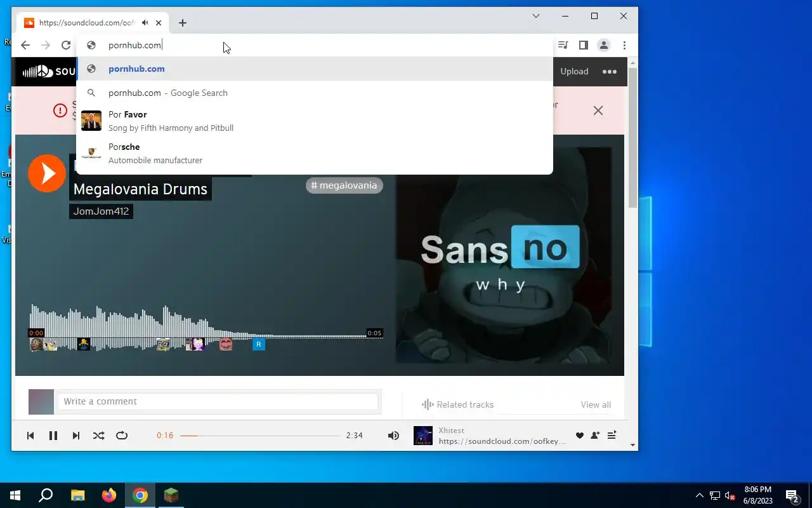This screenshot has height=508, width=812.
Task: Open Chrome's three-dot menu
Action: (x=624, y=45)
